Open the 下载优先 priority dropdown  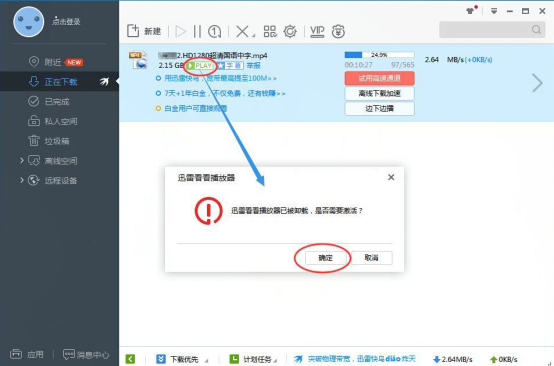point(182,359)
